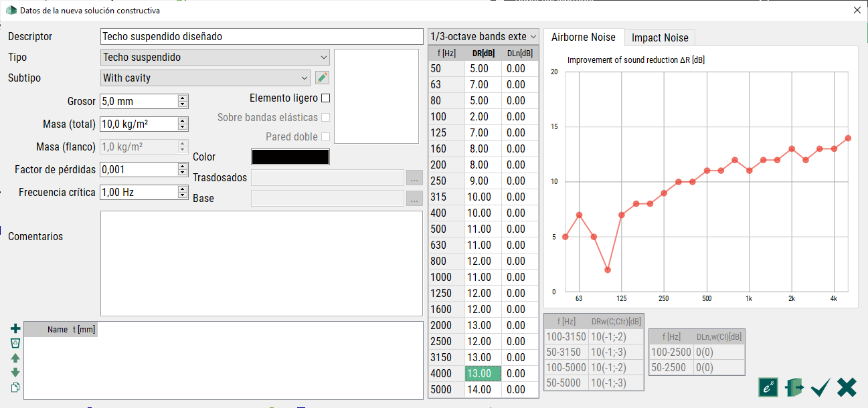Image resolution: width=868 pixels, height=408 pixels.
Task: Click the pencil edit icon beside Subtipo
Action: [x=323, y=78]
